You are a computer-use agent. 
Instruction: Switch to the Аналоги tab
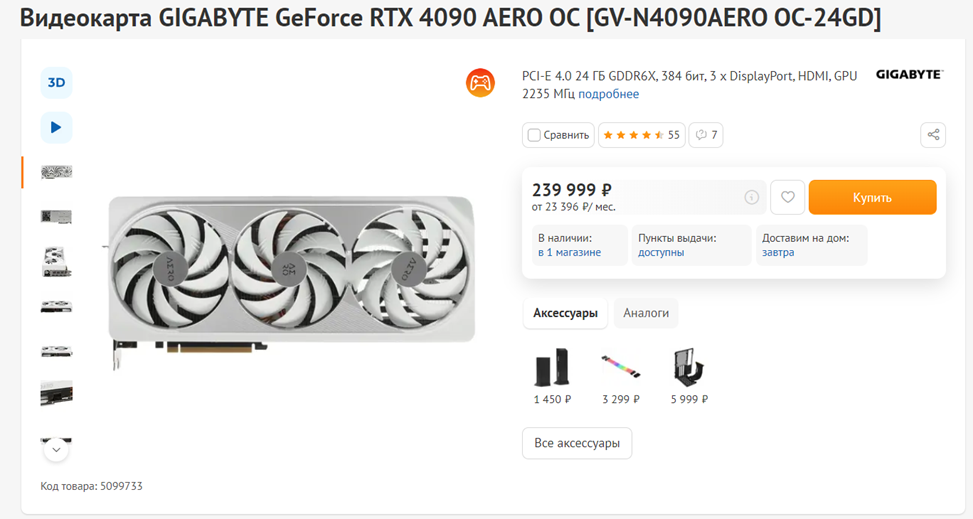pos(646,313)
